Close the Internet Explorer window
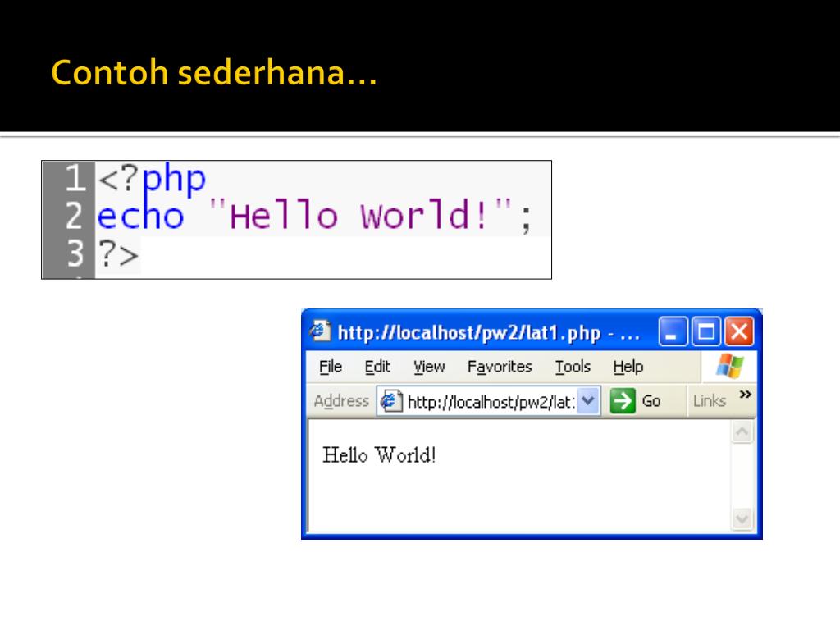840x630 pixels. 739,331
